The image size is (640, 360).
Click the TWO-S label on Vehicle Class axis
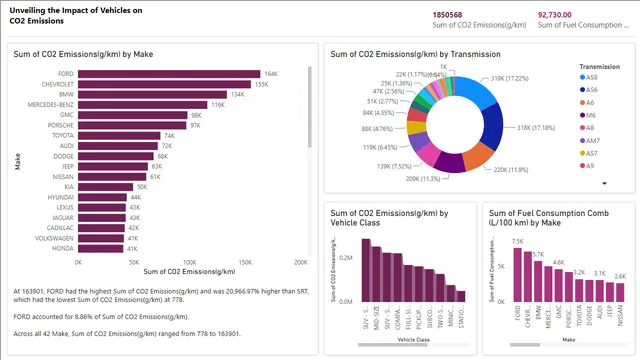[440, 318]
